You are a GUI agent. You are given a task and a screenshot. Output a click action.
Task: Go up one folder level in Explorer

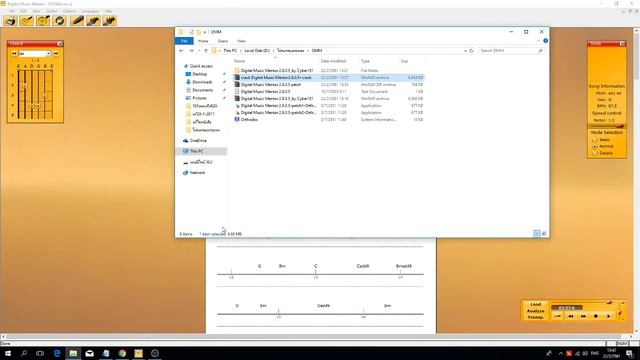206,51
